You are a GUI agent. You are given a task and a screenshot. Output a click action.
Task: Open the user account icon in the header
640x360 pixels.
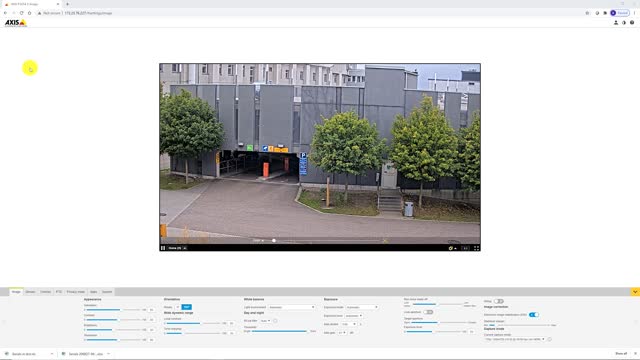(x=616, y=23)
